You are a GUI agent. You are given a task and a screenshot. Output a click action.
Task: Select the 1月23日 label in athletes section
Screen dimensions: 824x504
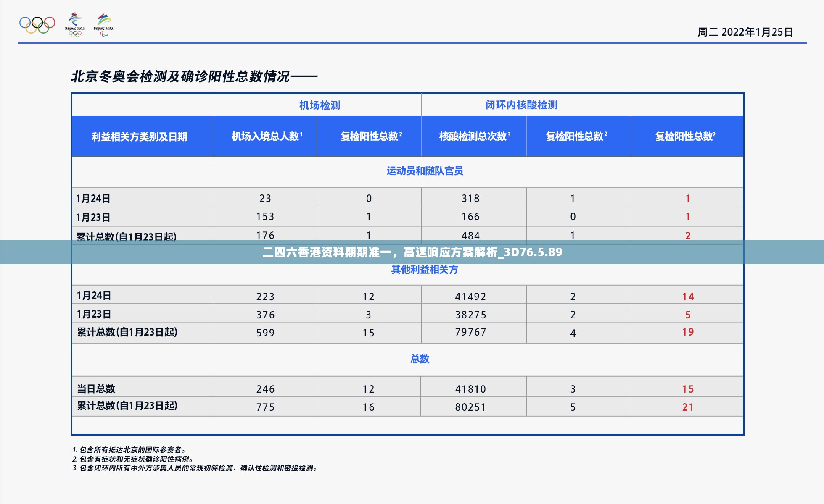pyautogui.click(x=93, y=218)
